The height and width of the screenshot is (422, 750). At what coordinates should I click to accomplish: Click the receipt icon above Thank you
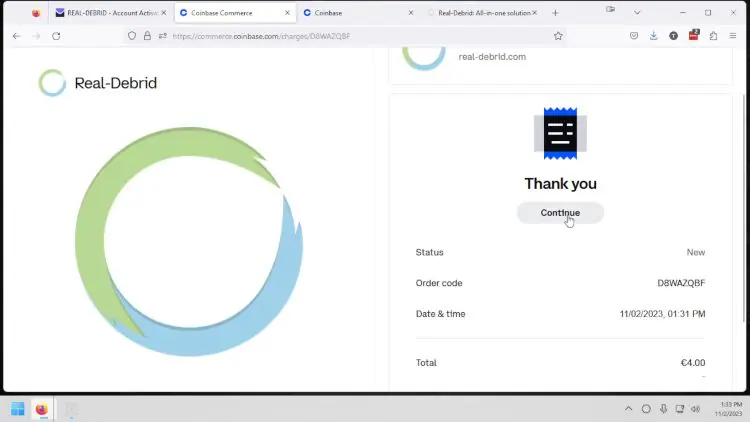coord(560,133)
